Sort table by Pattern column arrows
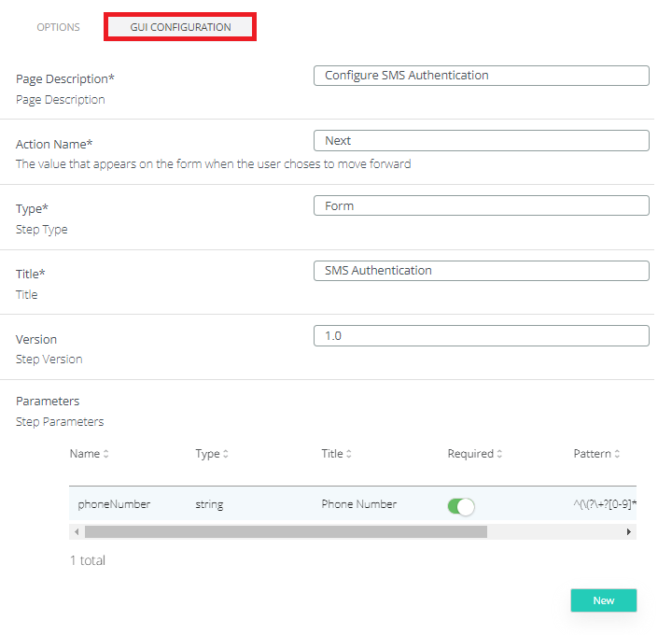This screenshot has height=635, width=672. [617, 455]
